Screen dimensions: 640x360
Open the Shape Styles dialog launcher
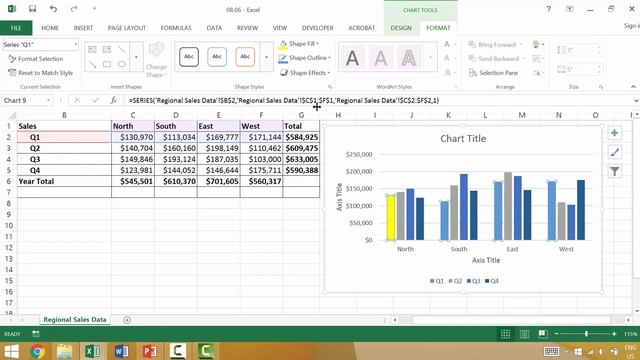[330, 87]
